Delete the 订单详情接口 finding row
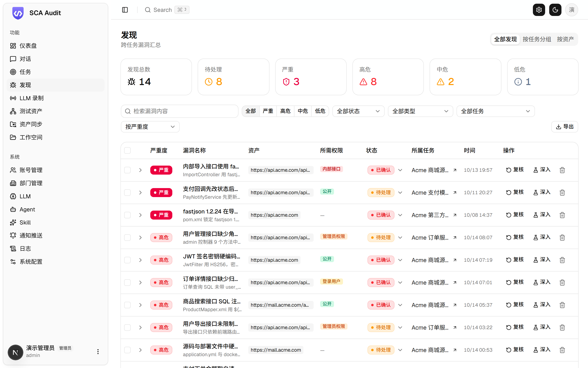The image size is (588, 368). click(x=562, y=282)
